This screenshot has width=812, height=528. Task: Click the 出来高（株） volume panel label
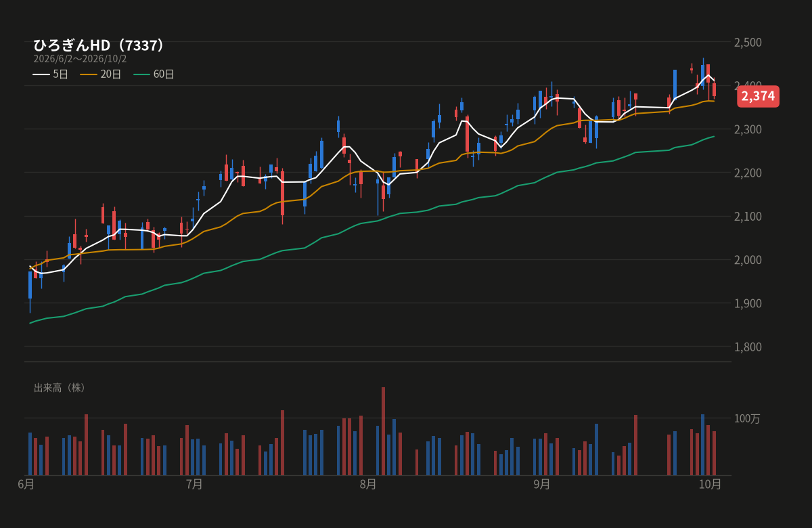coord(60,388)
